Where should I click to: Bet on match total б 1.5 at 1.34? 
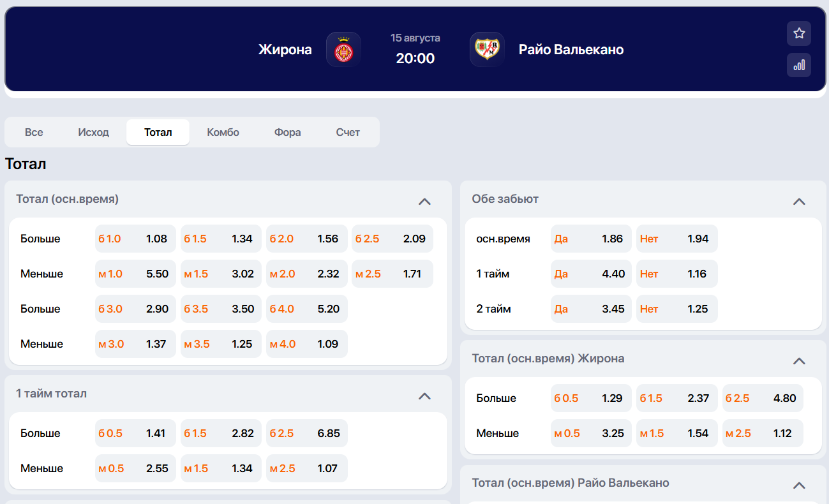221,239
